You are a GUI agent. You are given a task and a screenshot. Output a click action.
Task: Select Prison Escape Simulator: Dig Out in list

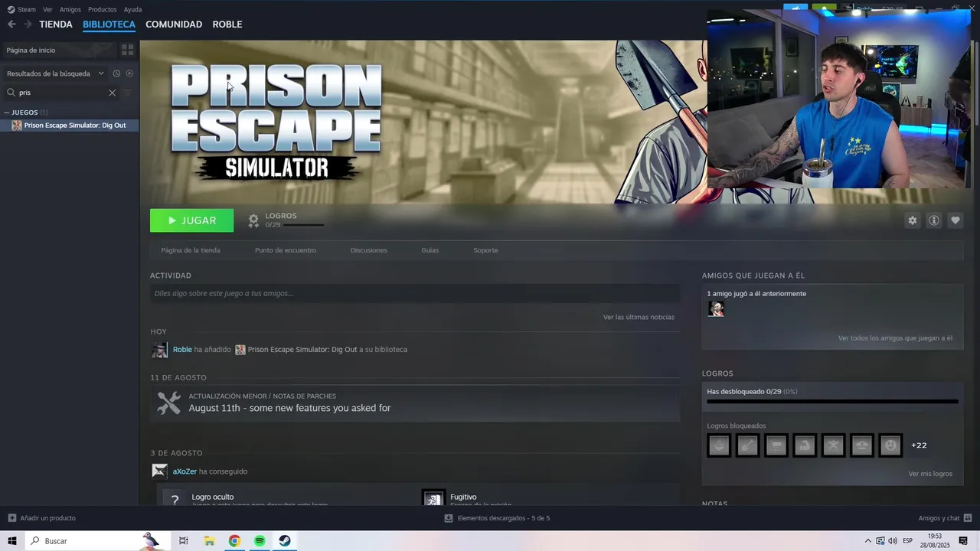[x=69, y=125]
